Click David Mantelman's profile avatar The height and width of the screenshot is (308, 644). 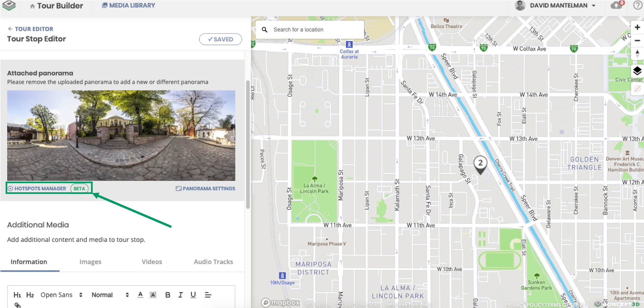coord(520,6)
